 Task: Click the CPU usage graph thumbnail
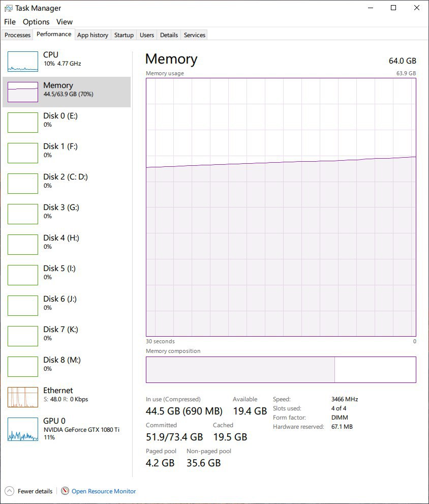(x=23, y=62)
